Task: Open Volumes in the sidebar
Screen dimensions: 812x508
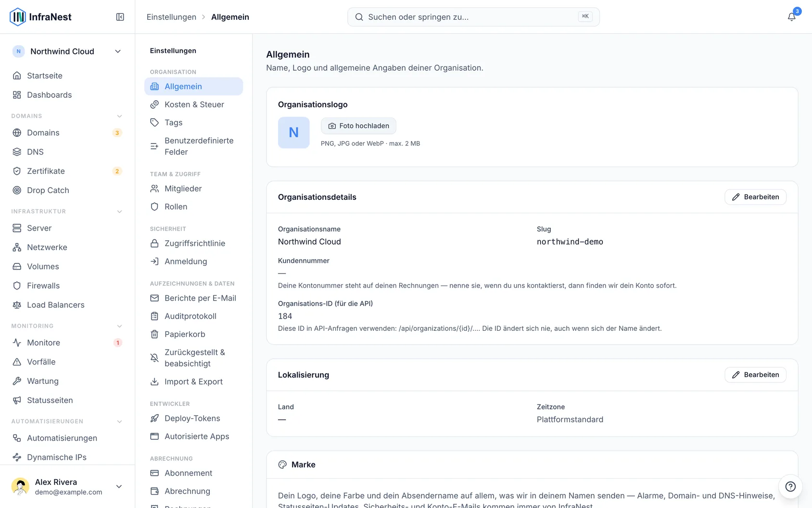Action: click(67, 267)
